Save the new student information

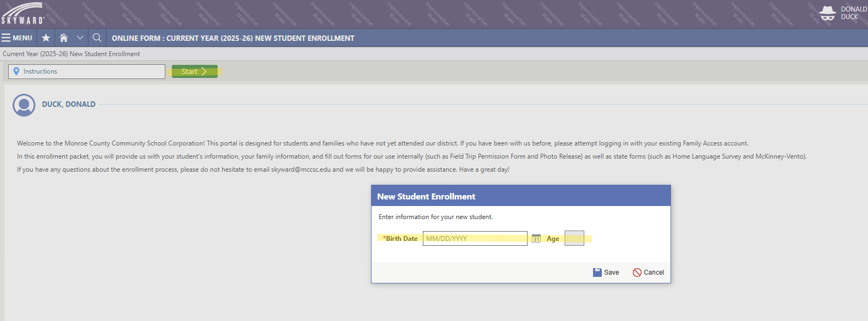coord(606,272)
